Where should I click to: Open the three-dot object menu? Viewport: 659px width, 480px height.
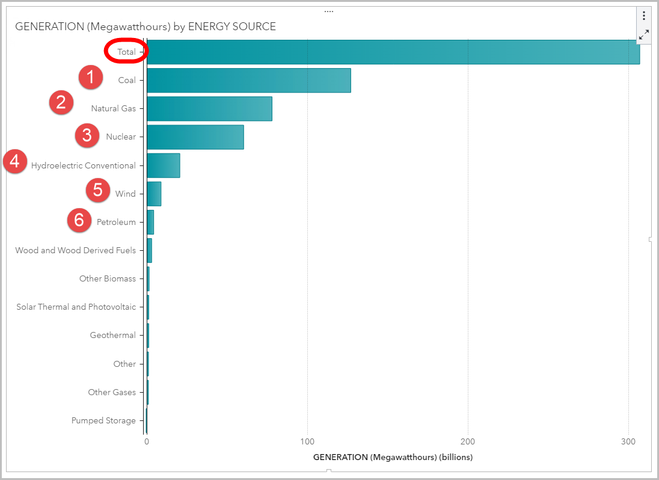click(x=643, y=16)
